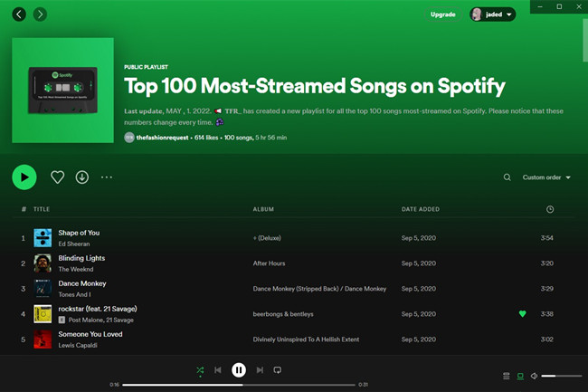Open thefashionrequest profile link
The image size is (588, 392).
[x=162, y=138]
